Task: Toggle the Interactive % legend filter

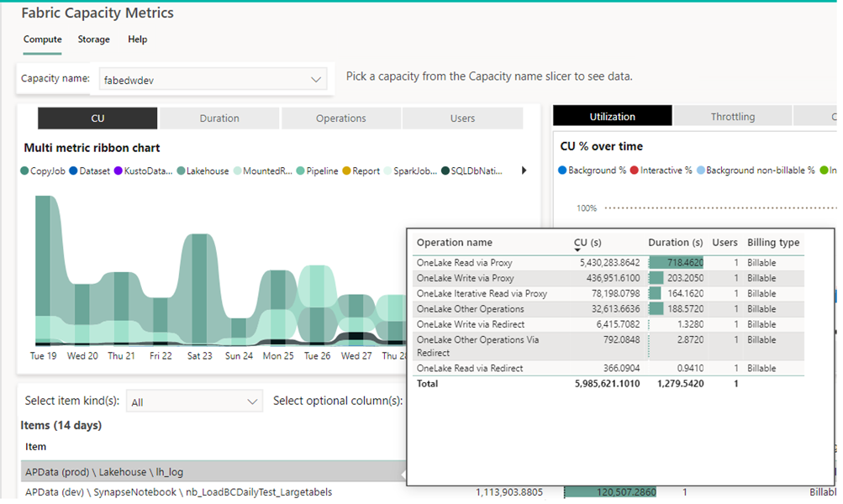Action: click(635, 170)
